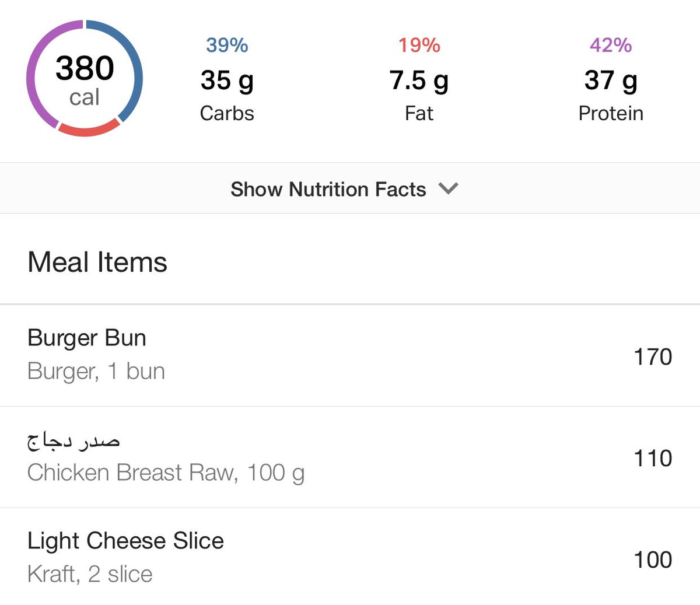Viewport: 700px width, 605px height.
Task: Tap the 380 cal calorie ring
Action: click(85, 79)
